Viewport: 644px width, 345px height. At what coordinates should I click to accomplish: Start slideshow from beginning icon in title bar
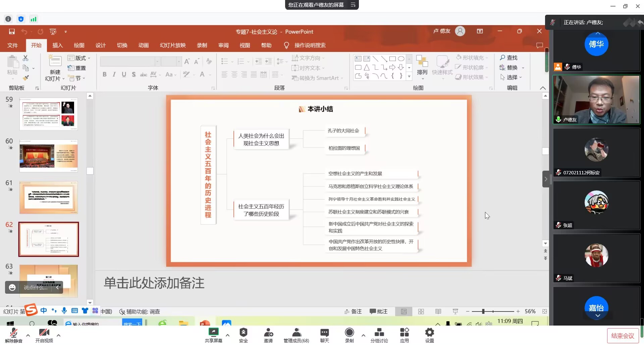point(53,32)
